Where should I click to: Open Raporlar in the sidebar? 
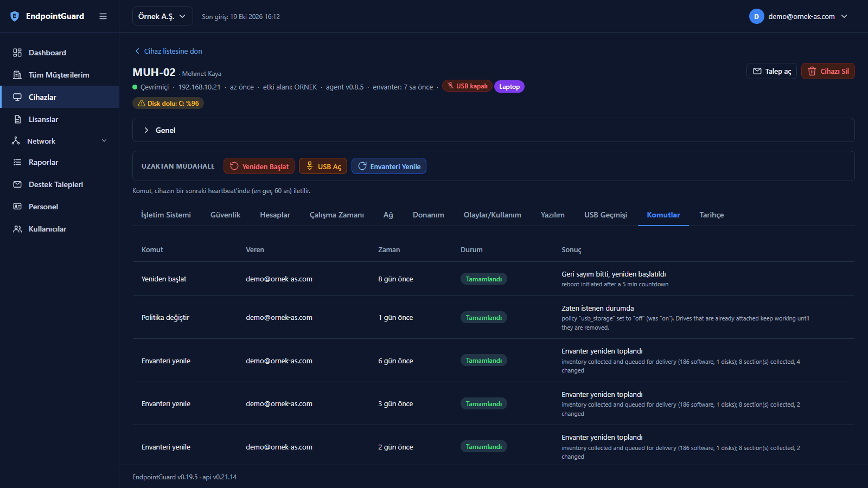point(60,162)
